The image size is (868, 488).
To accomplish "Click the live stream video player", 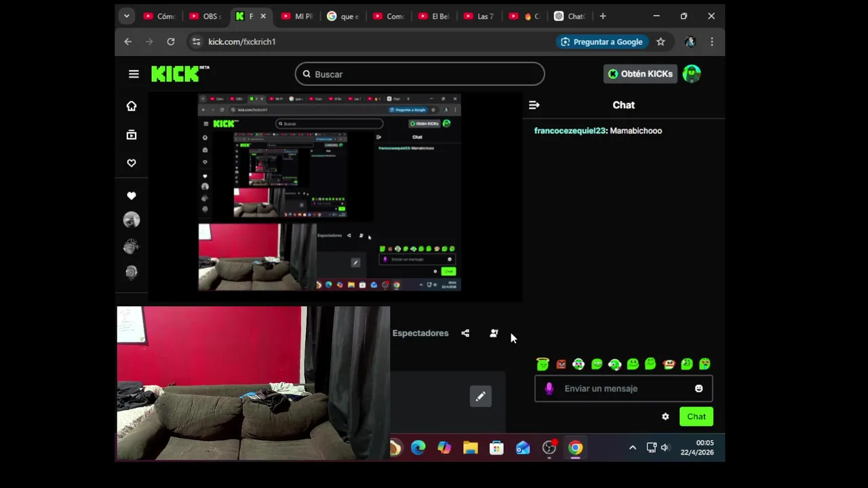I will click(x=335, y=197).
